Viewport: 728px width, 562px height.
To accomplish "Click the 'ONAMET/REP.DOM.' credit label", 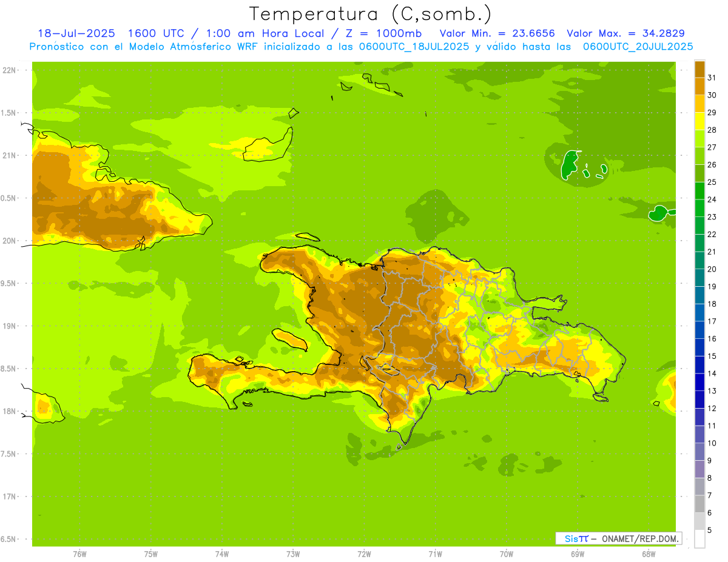I will (639, 538).
